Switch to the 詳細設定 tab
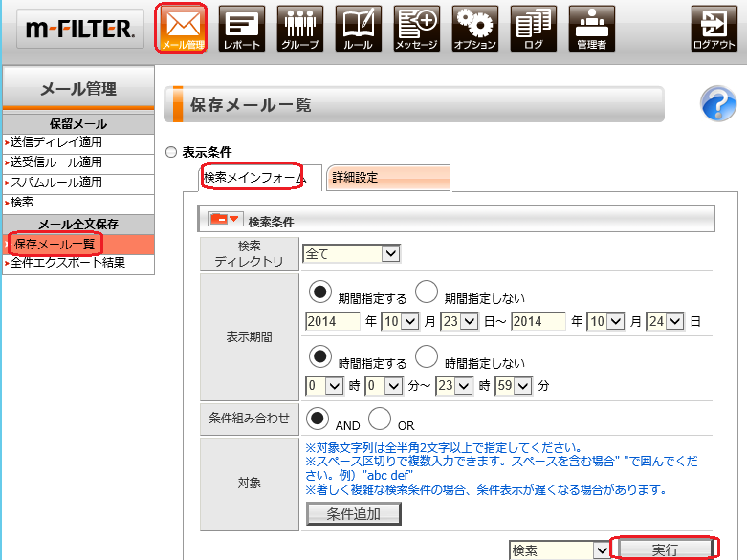 click(x=387, y=178)
